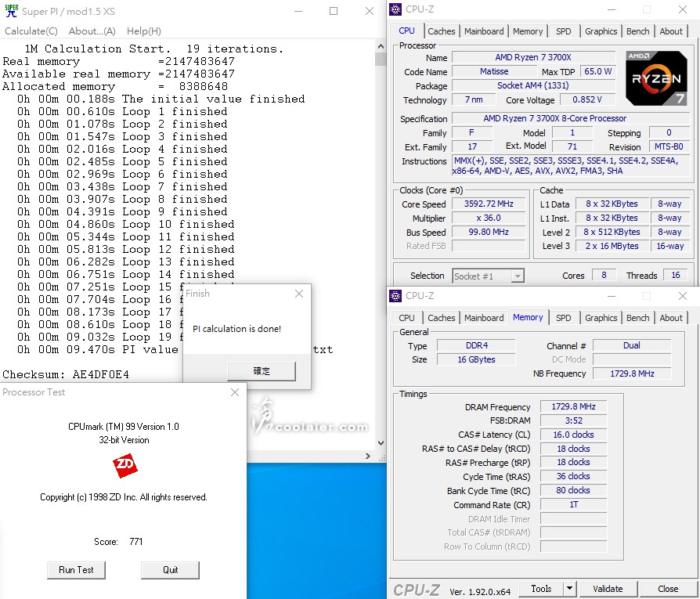
Task: Close the Finish dialog with its X
Action: point(299,294)
